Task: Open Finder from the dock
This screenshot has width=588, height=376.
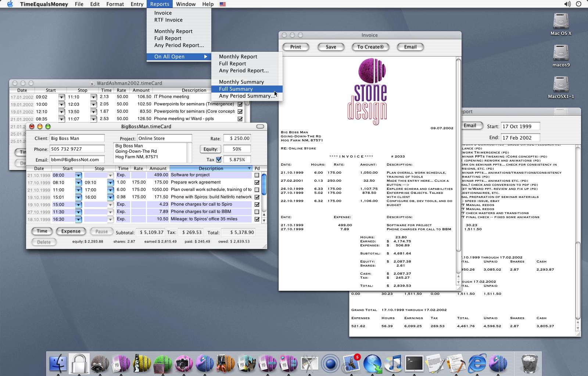Action: coord(58,363)
